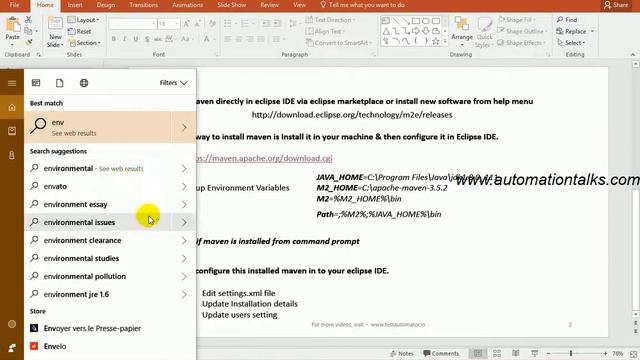Toggle Underline formatting
Image resolution: width=640 pixels, height=360 pixels.
pyautogui.click(x=136, y=39)
